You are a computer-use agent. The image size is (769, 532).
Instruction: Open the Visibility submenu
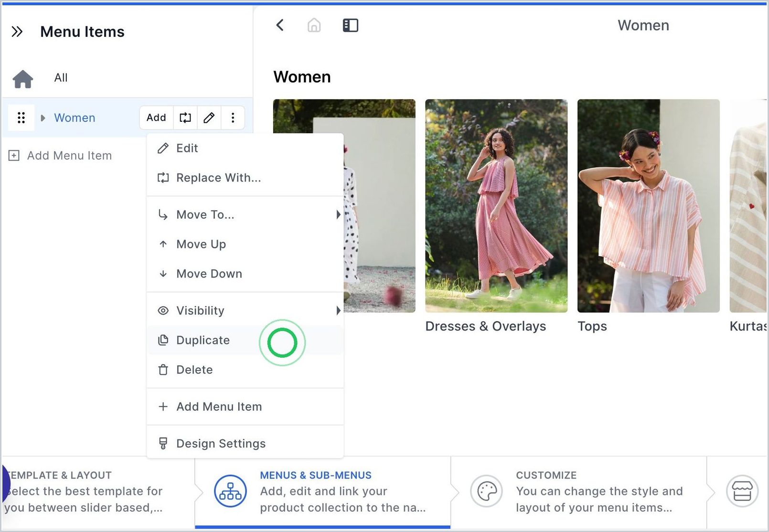pos(245,310)
